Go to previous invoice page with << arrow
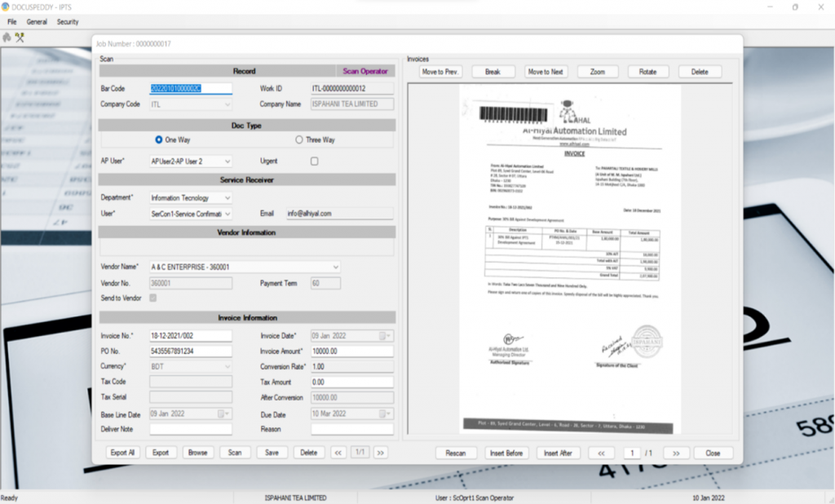This screenshot has width=835, height=504. click(601, 453)
